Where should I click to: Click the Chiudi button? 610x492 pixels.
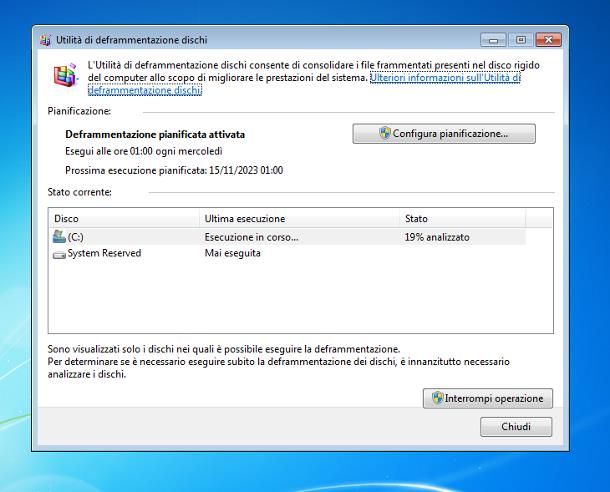click(516, 427)
